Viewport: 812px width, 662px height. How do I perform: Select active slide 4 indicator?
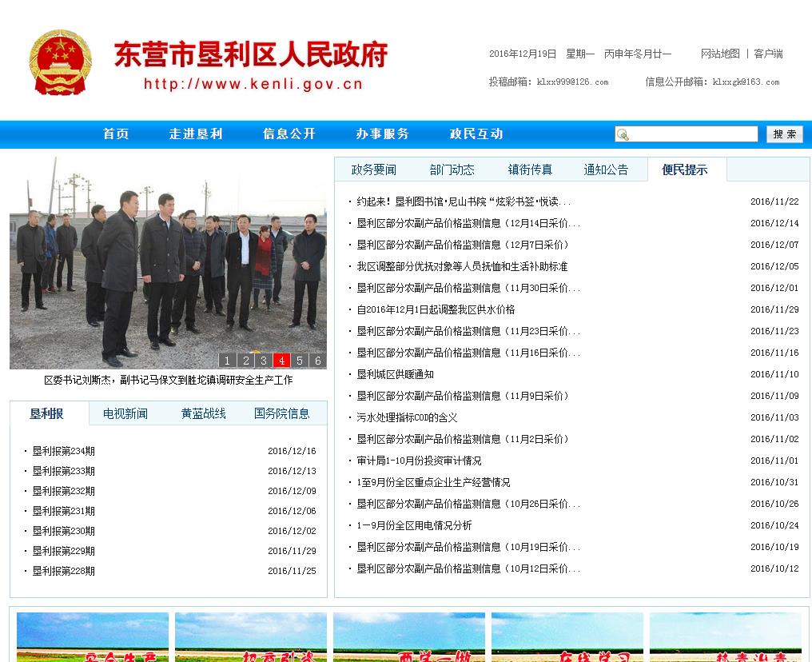click(x=281, y=361)
